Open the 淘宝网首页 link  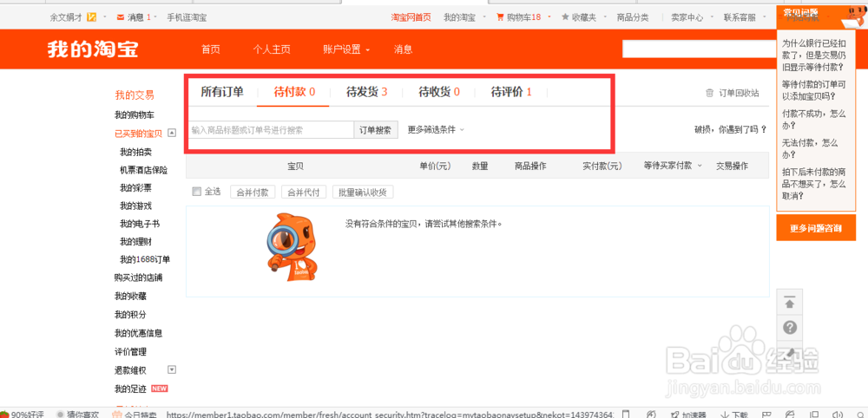[x=411, y=17]
